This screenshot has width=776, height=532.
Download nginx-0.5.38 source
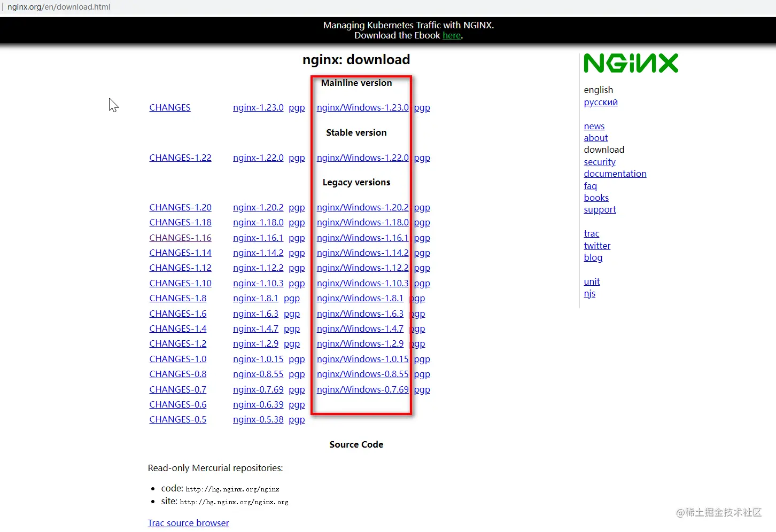(x=258, y=419)
